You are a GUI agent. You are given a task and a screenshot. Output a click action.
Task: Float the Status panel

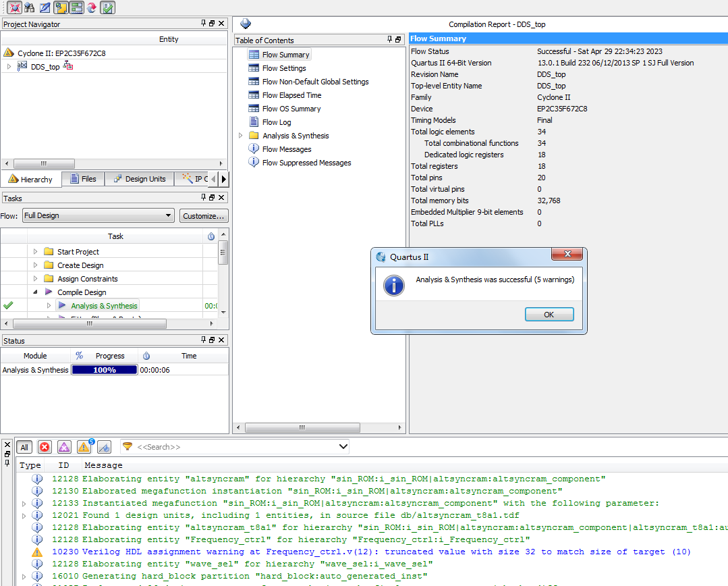(212, 340)
